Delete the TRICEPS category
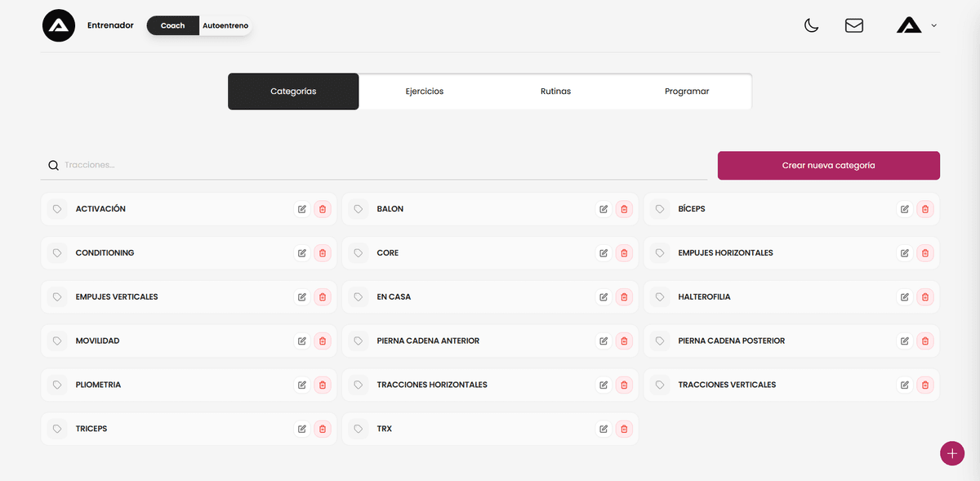The height and width of the screenshot is (481, 980). [x=323, y=429]
